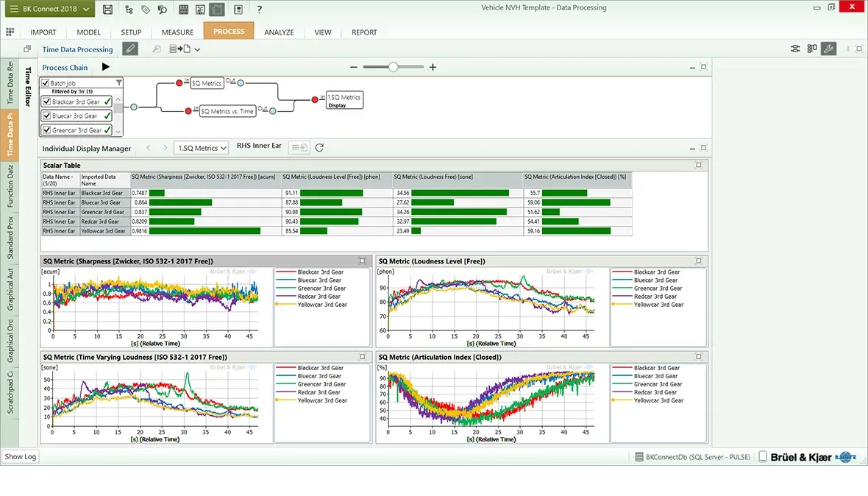The height and width of the screenshot is (496, 868).
Task: Click the Show Log button
Action: coord(20,456)
